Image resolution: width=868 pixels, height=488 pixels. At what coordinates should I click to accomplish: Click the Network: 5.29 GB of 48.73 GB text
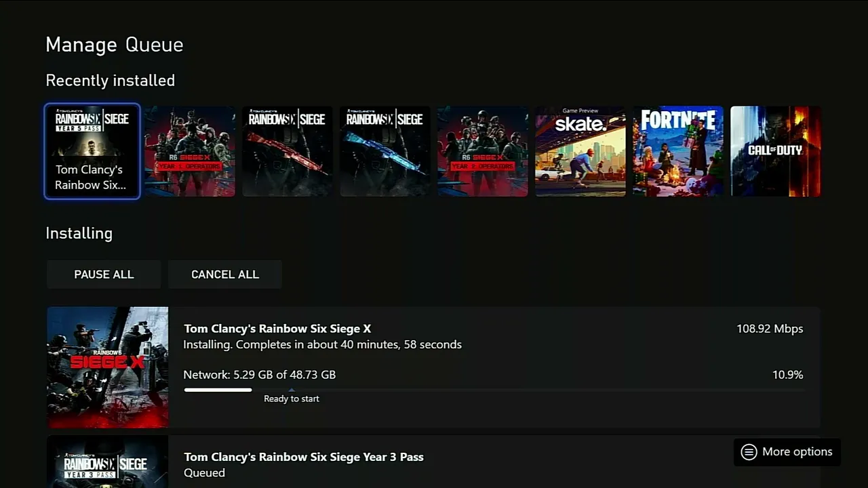260,375
